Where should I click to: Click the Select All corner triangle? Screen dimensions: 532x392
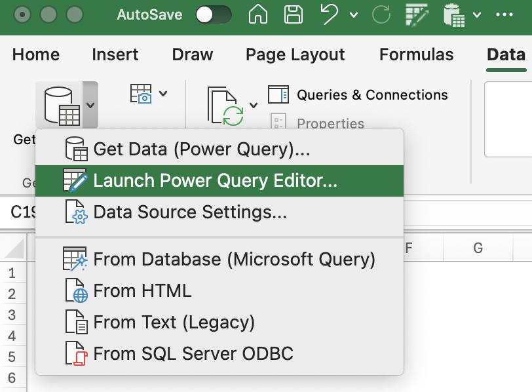14,248
